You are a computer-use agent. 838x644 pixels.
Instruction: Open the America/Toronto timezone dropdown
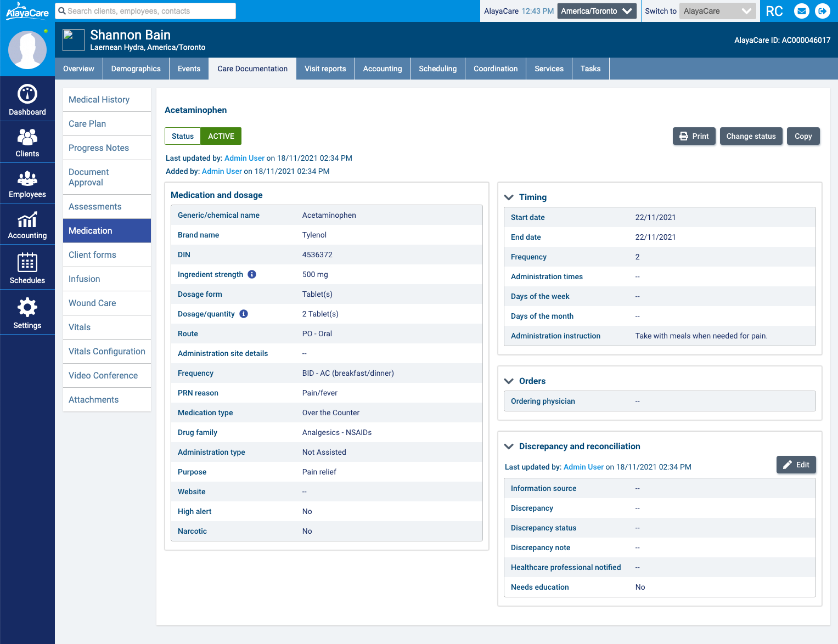(x=597, y=11)
